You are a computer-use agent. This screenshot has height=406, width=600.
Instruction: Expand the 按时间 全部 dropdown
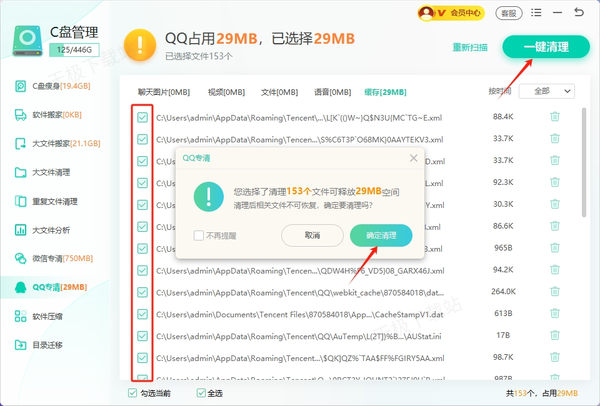tap(546, 91)
